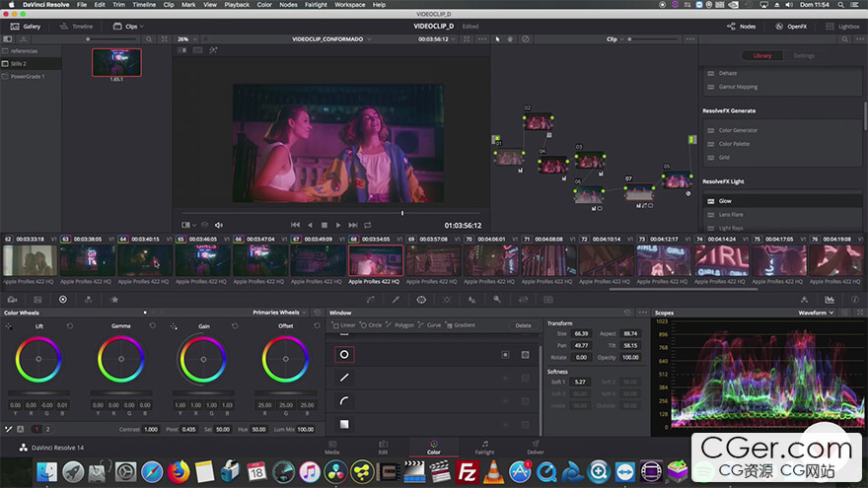
Task: Toggle loop playback in the viewer
Action: point(368,225)
